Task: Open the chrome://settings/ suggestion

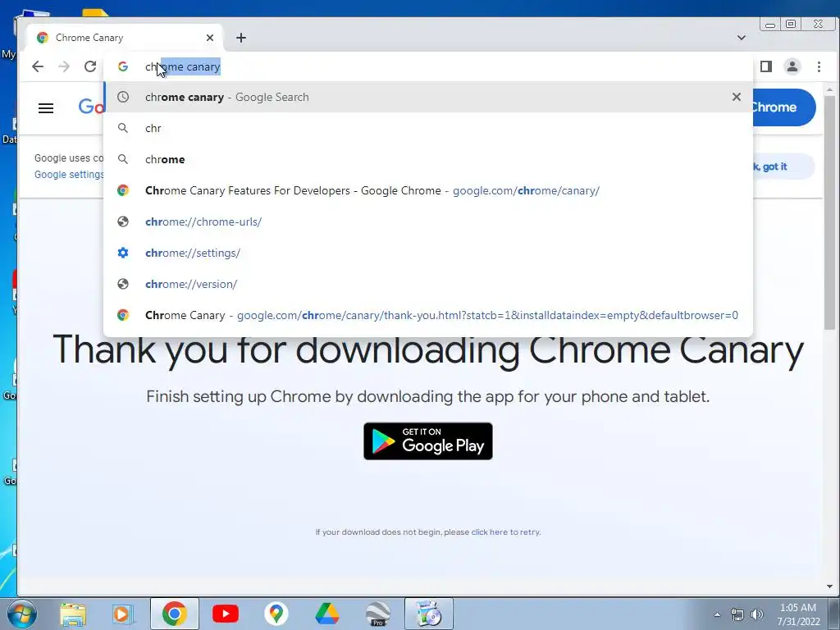Action: click(428, 253)
